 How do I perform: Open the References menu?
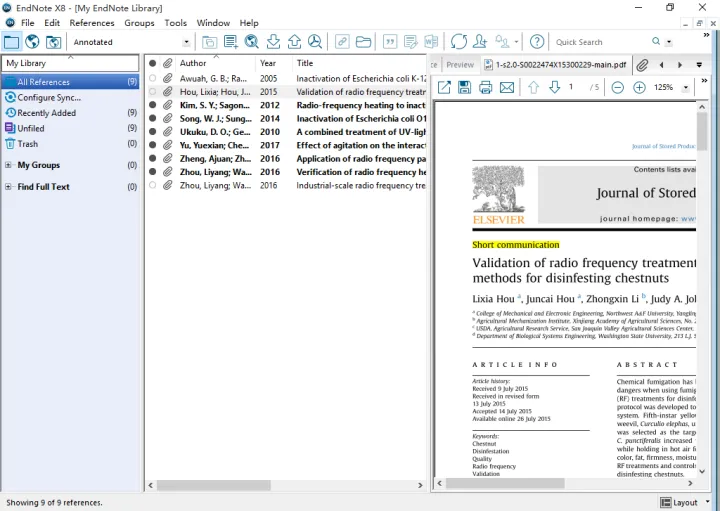pyautogui.click(x=92, y=23)
